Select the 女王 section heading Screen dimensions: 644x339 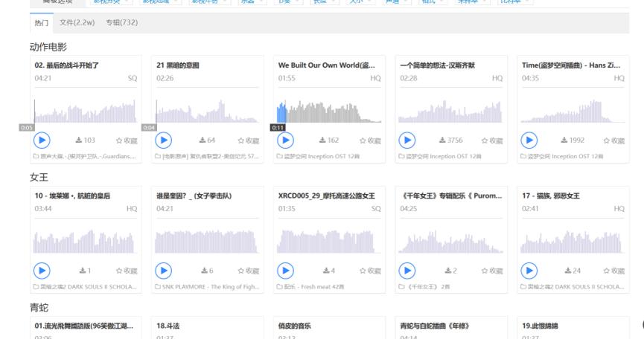[x=39, y=177]
